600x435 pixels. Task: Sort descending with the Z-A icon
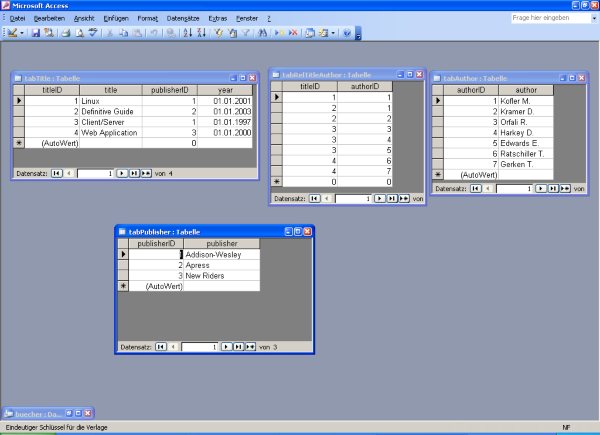201,33
